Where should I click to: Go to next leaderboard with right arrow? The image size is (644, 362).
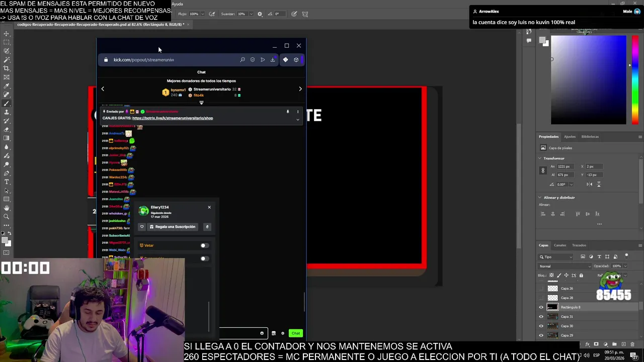point(300,89)
